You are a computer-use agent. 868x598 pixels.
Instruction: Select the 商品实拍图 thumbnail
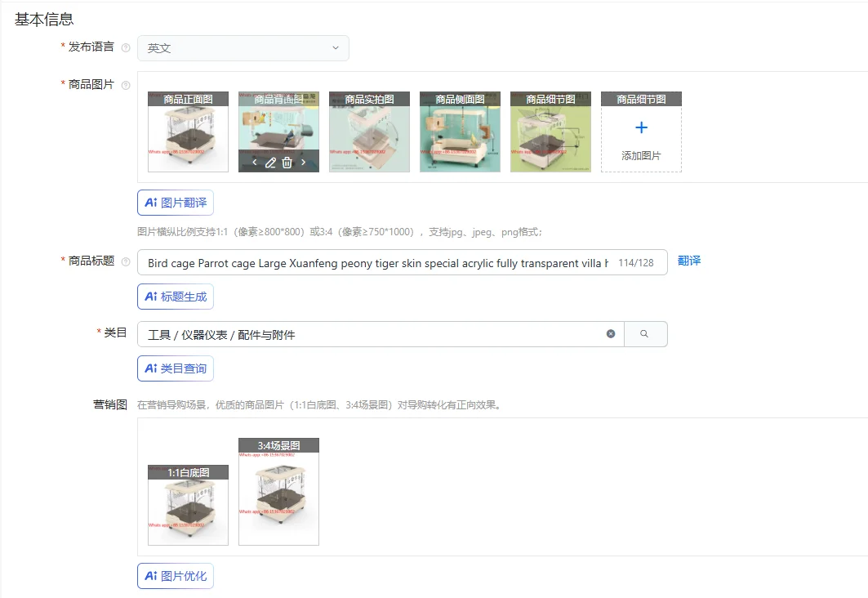click(369, 132)
